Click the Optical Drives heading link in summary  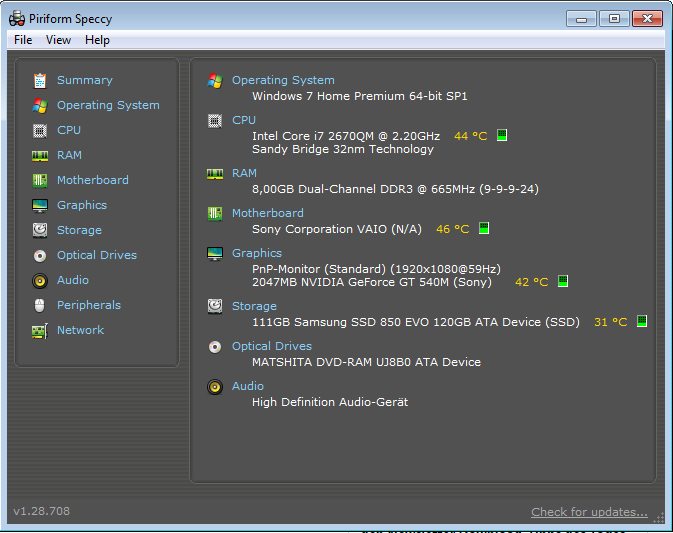pyautogui.click(x=272, y=346)
